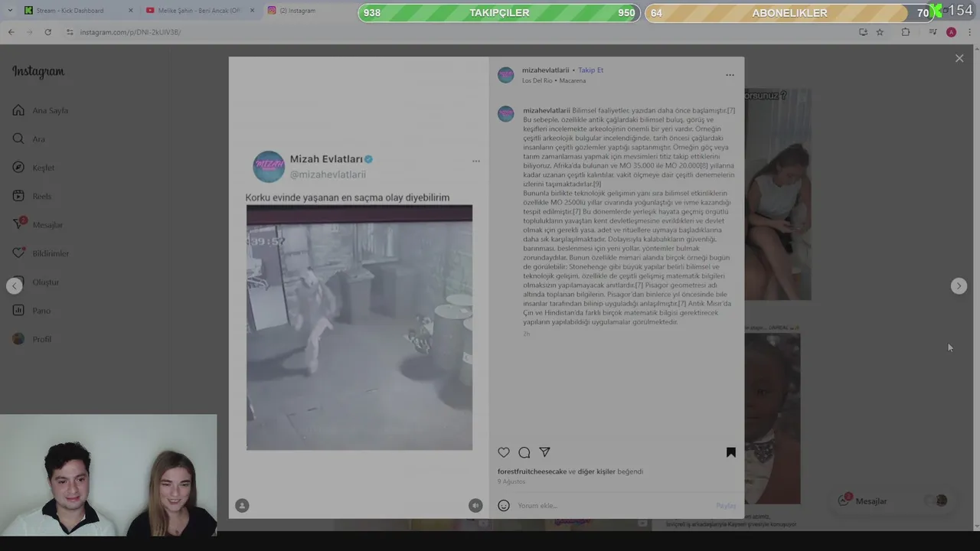980x551 pixels.
Task: Toggle the save bookmark icon on post
Action: coord(730,453)
